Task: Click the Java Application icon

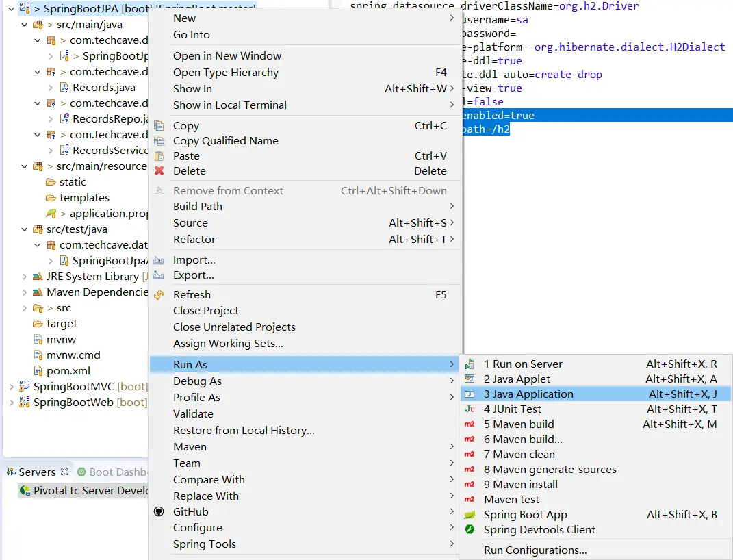Action: click(x=470, y=394)
